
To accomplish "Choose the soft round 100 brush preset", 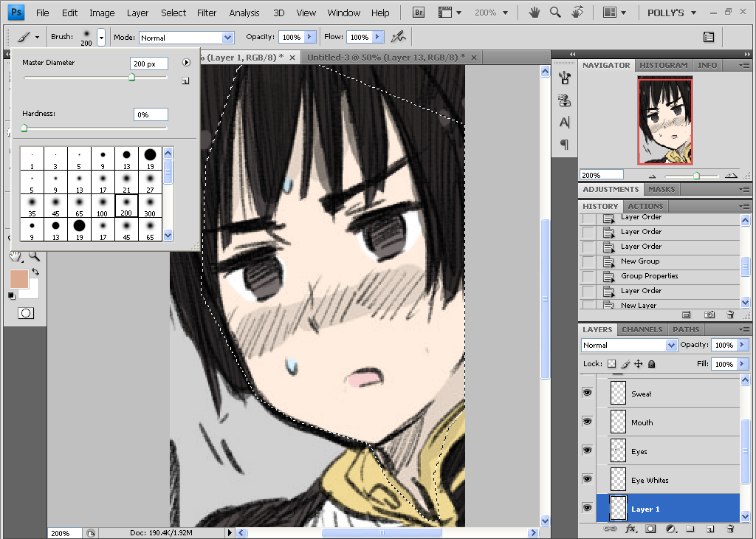I will (x=103, y=205).
